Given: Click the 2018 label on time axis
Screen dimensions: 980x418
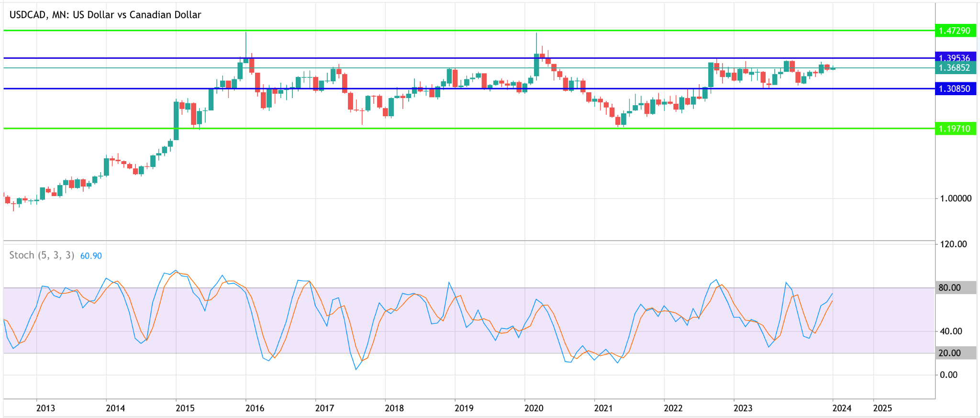Looking at the screenshot, I should coord(394,408).
